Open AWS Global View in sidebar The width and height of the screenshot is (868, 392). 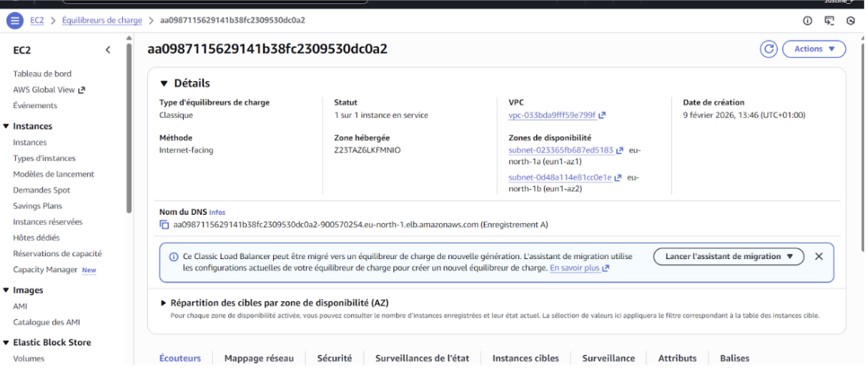(x=44, y=90)
